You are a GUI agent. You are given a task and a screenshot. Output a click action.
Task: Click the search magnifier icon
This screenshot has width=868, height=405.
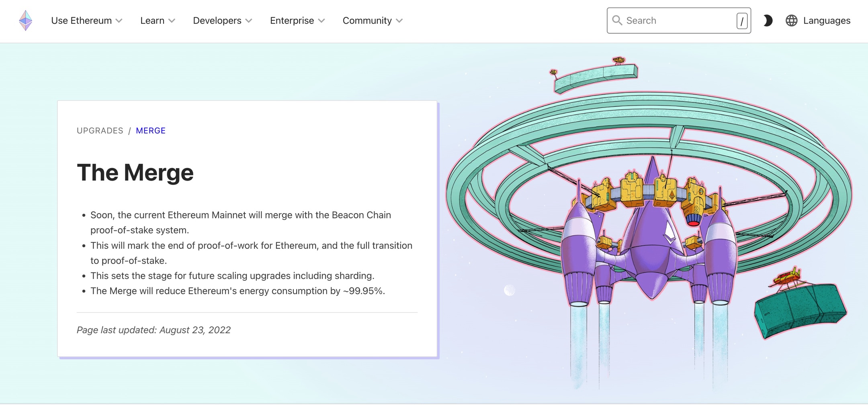point(617,20)
